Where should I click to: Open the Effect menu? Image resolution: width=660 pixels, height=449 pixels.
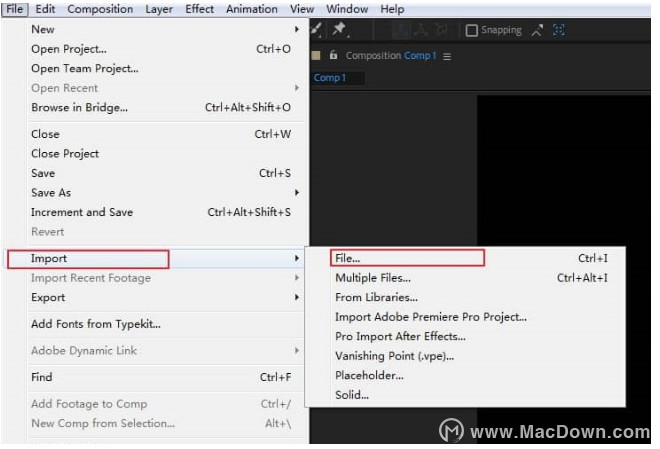pos(200,9)
